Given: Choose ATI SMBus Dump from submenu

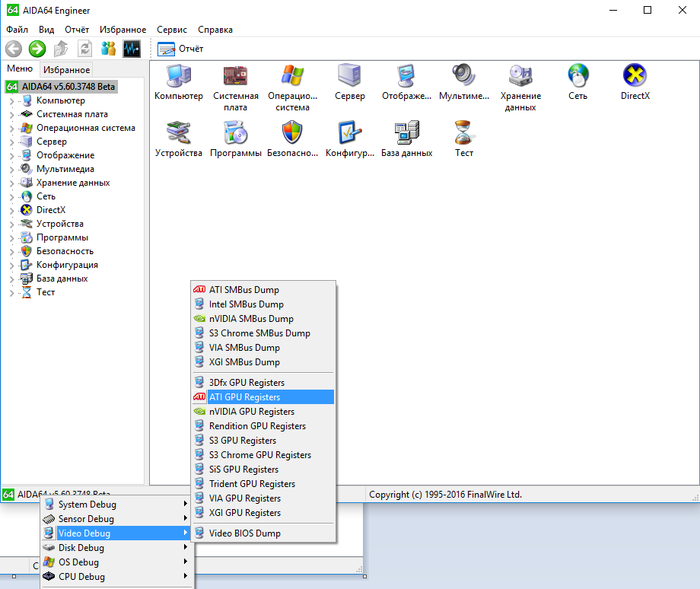Looking at the screenshot, I should (263, 290).
